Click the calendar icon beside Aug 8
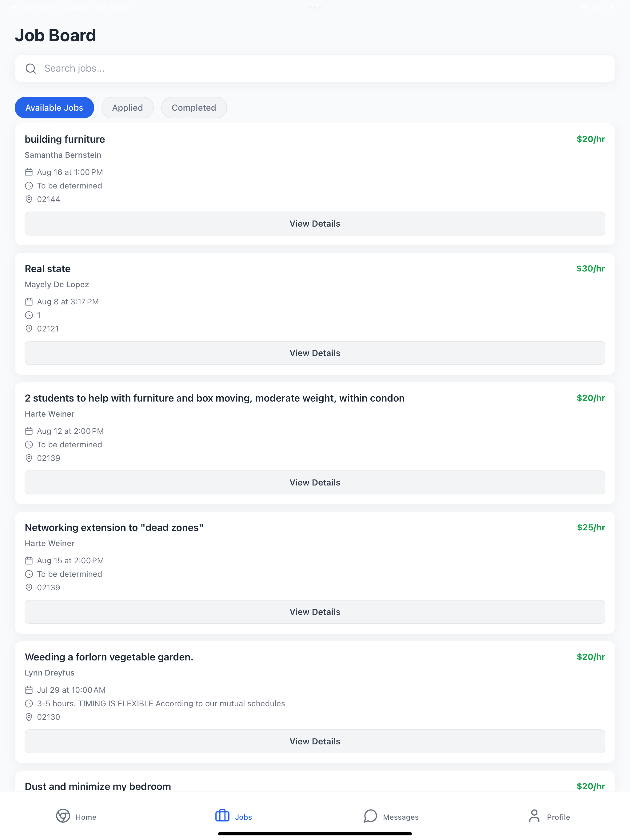The image size is (630, 840). pyautogui.click(x=29, y=302)
